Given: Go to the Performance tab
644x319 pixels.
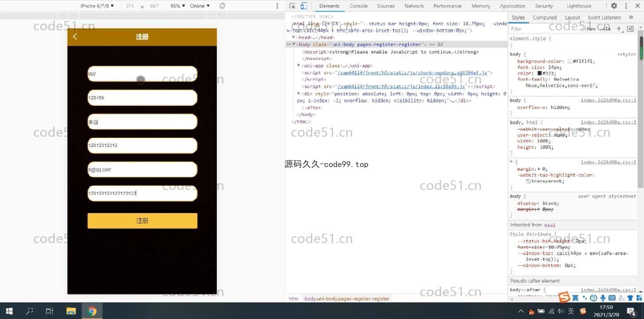Looking at the screenshot, I should pyautogui.click(x=448, y=6).
